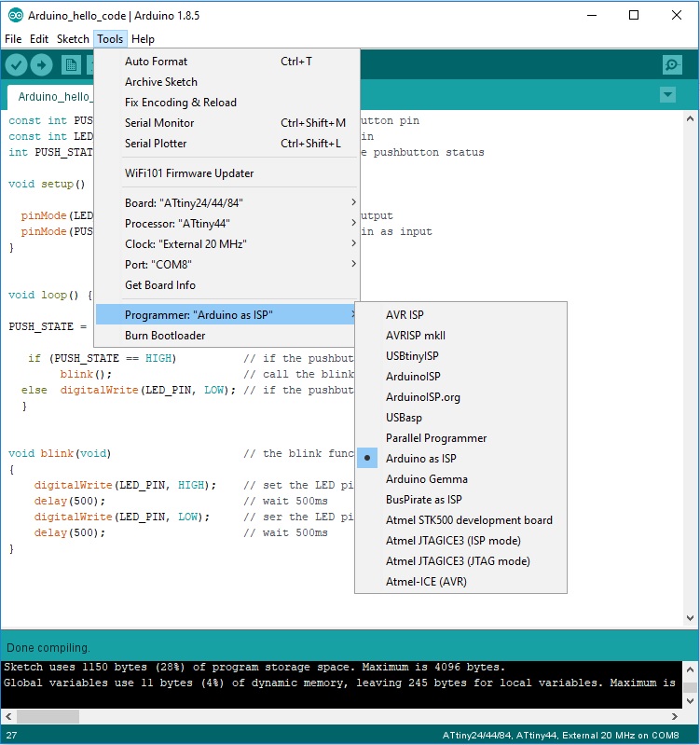Select AVRISP mkII programmer
This screenshot has width=700, height=745.
[x=460, y=335]
